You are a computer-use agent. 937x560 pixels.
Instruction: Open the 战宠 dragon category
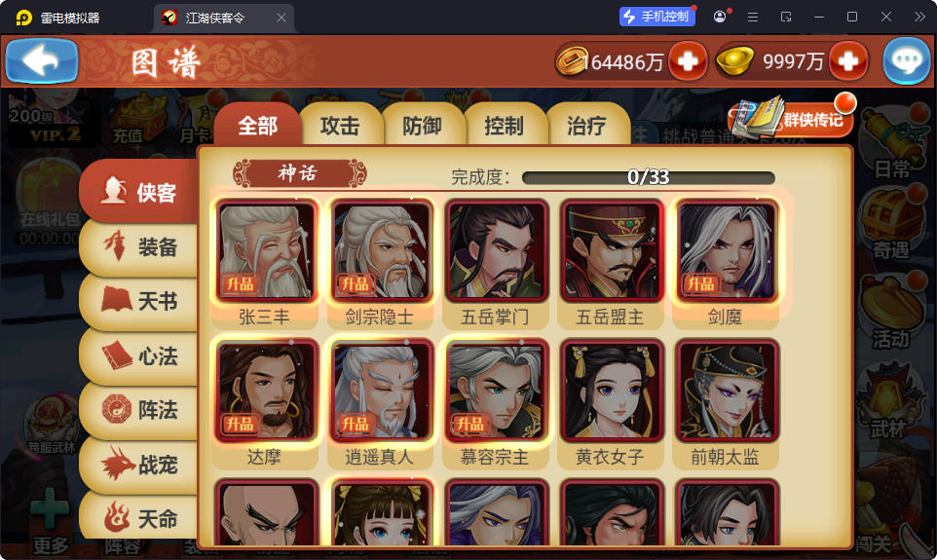[139, 465]
